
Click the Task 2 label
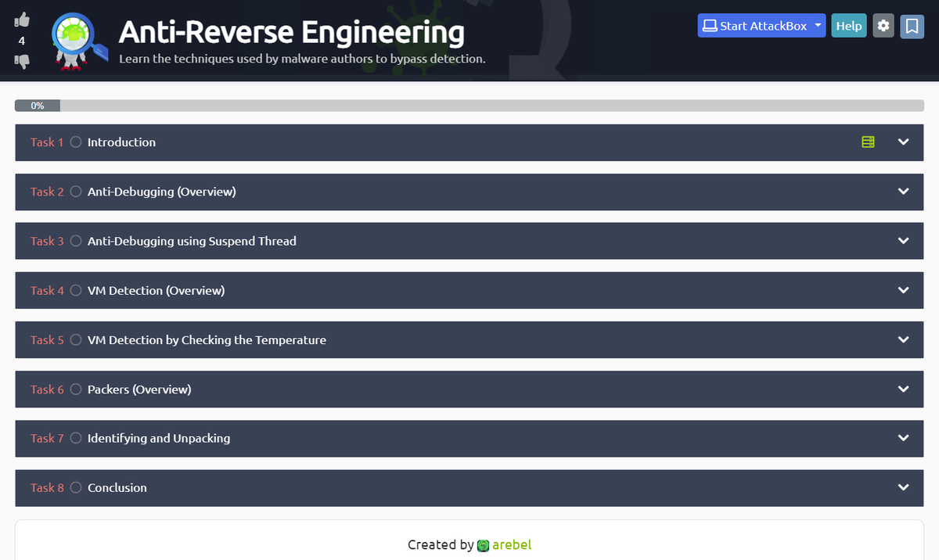tap(47, 192)
